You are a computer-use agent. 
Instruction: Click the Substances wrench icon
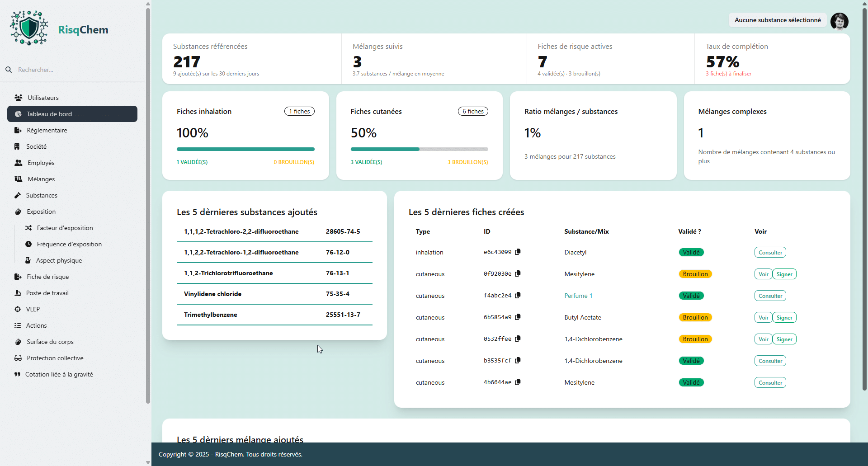[18, 195]
